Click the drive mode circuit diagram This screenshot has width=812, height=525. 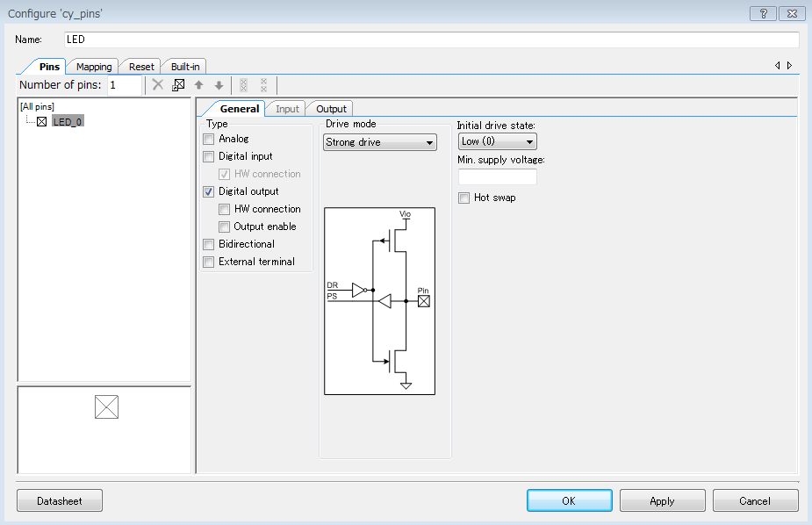379,301
